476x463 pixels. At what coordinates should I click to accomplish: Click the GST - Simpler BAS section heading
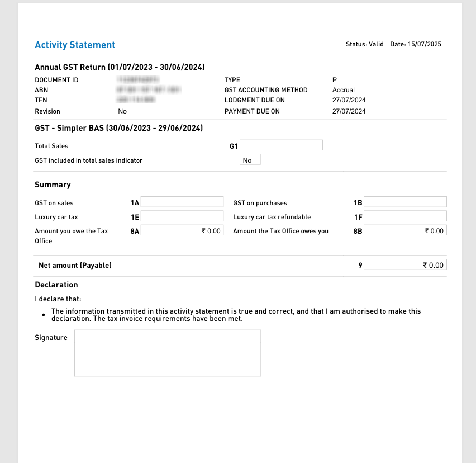coord(118,128)
